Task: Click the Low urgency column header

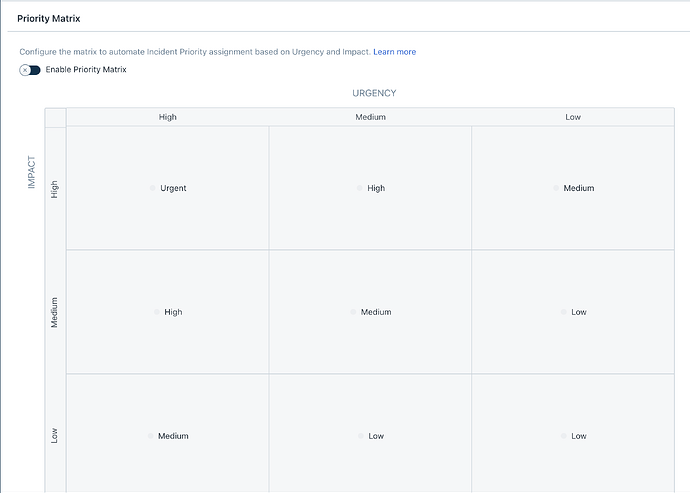Action: pyautogui.click(x=573, y=117)
